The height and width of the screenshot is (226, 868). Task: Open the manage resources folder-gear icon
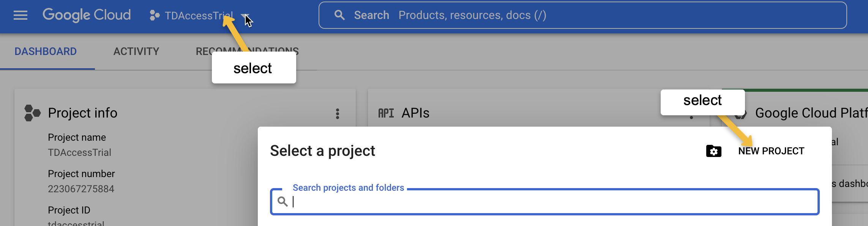coord(713,151)
